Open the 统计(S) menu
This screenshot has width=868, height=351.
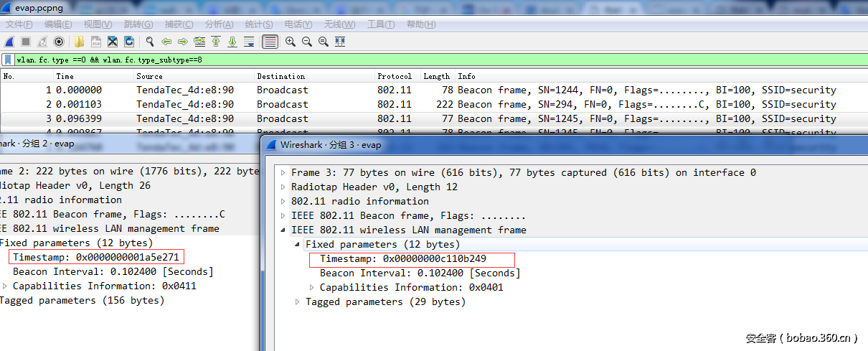(258, 24)
